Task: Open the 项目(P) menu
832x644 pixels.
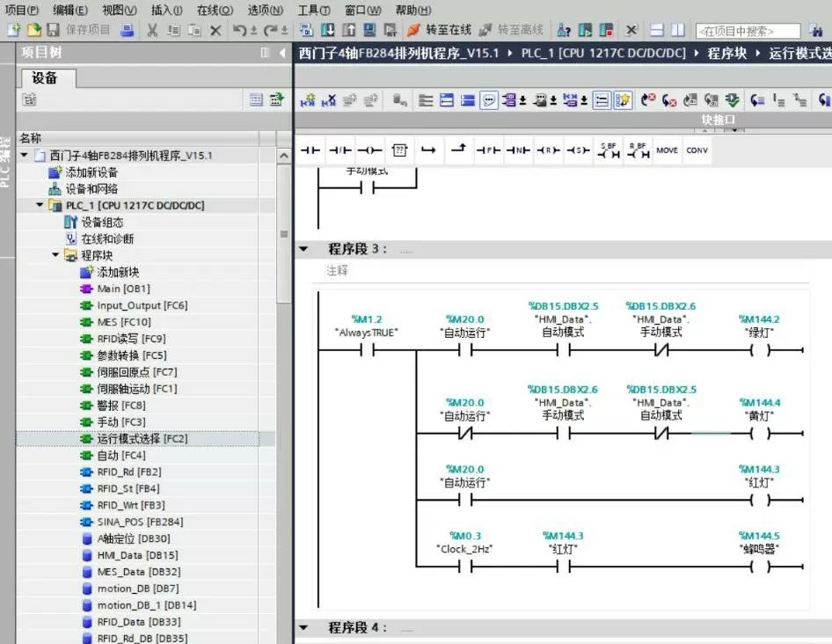Action: pos(22,10)
